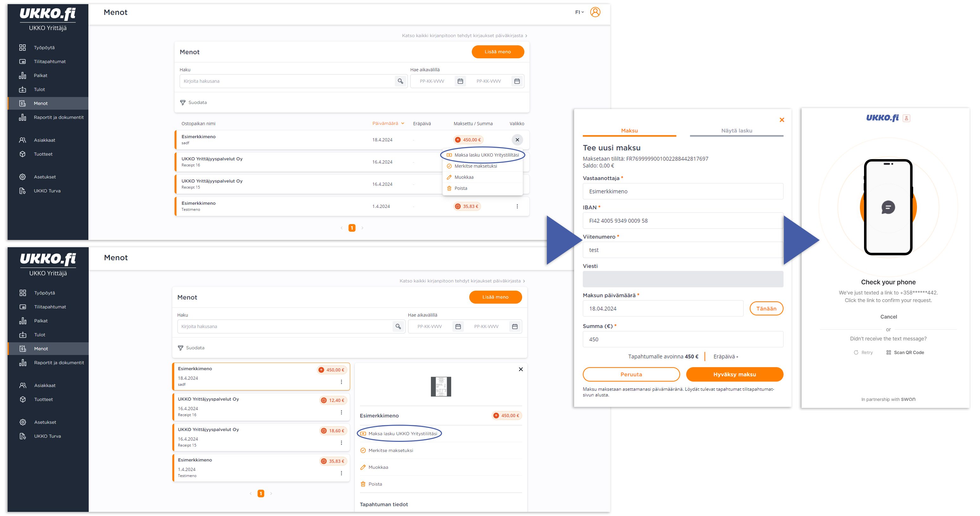Click the IBAN input field
This screenshot has height=516, width=980.
(683, 221)
